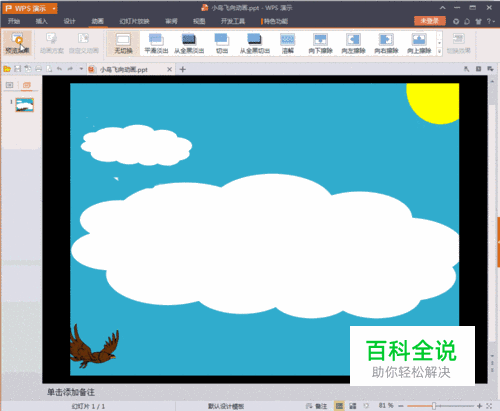Click the zoom out minus button

click(x=401, y=406)
